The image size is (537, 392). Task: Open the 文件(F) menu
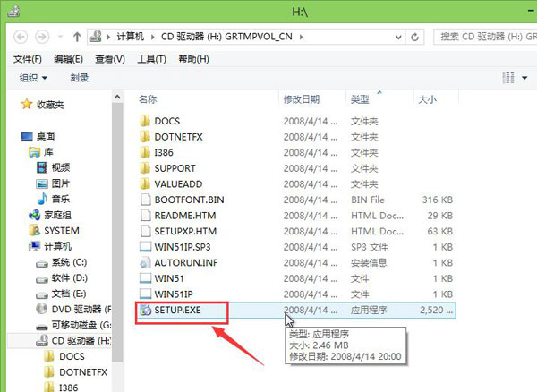(x=28, y=59)
